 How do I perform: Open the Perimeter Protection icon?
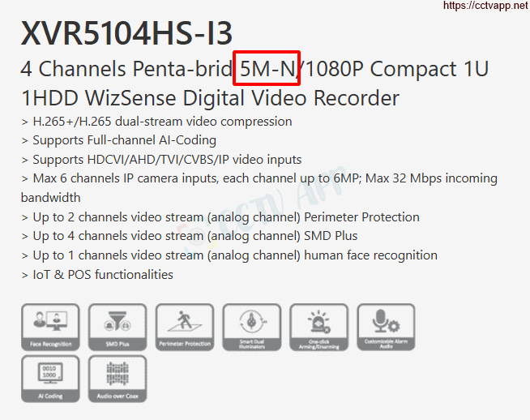pyautogui.click(x=185, y=327)
